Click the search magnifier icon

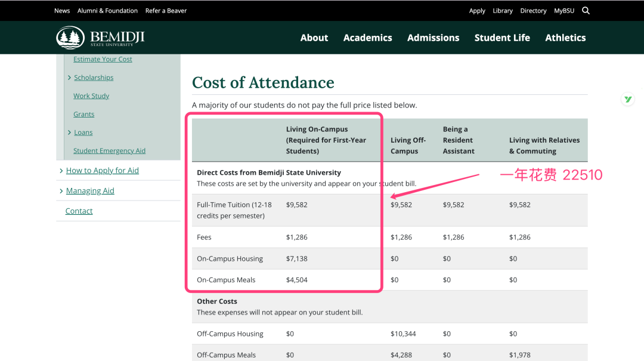click(x=586, y=10)
